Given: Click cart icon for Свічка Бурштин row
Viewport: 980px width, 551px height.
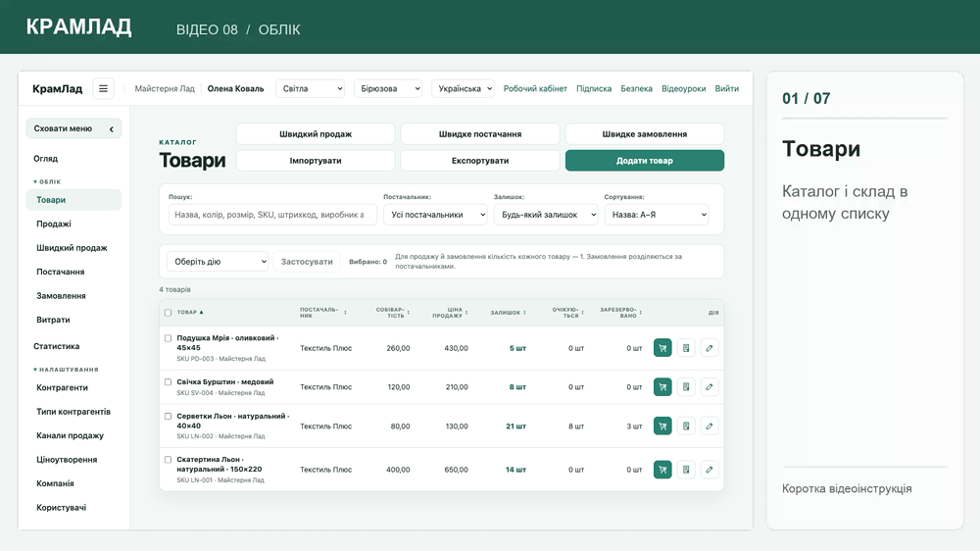Looking at the screenshot, I should [662, 386].
